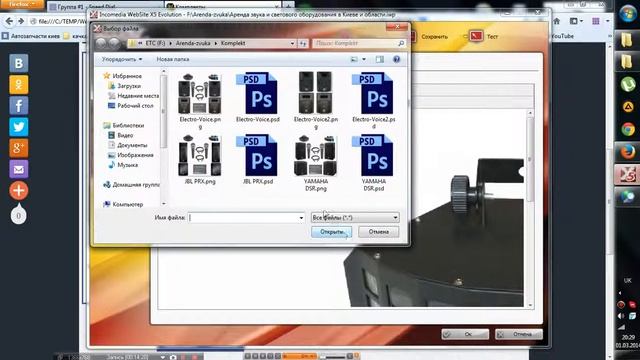The image size is (640, 360).
Task: Select the JBL PRX.png thumbnail
Action: point(200,156)
